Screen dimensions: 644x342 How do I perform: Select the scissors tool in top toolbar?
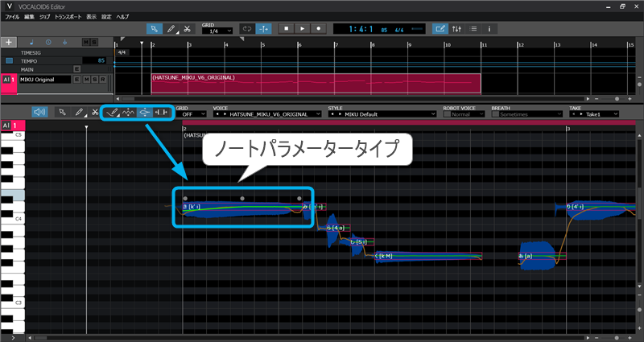pos(187,29)
